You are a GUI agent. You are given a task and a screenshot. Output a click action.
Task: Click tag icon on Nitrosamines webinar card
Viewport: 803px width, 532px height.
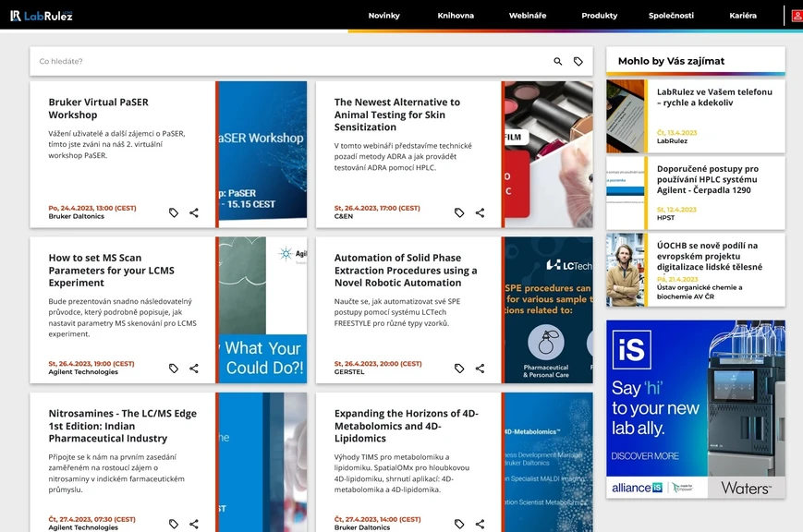coord(174,524)
